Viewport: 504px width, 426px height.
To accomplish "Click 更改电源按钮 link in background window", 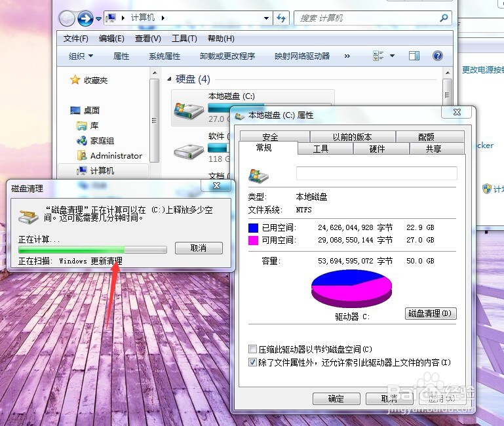I will tap(483, 69).
